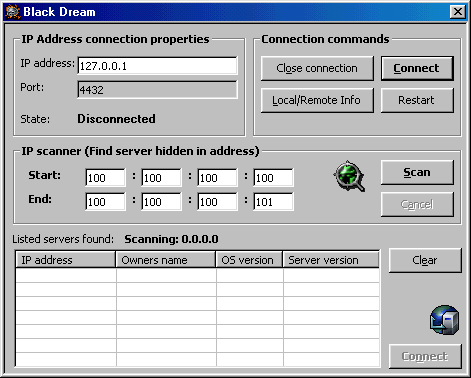471x378 pixels.
Task: Sort by Server version column header
Action: point(331,260)
